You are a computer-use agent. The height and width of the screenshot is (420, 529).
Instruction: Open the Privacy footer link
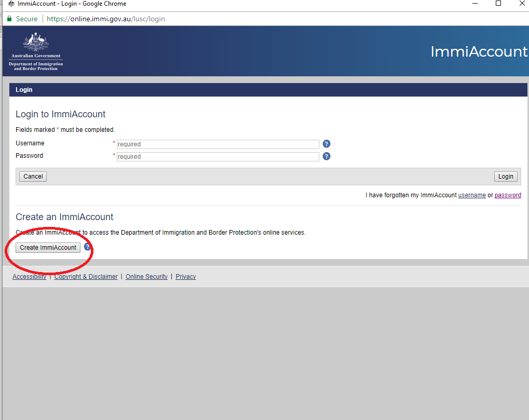pos(185,277)
